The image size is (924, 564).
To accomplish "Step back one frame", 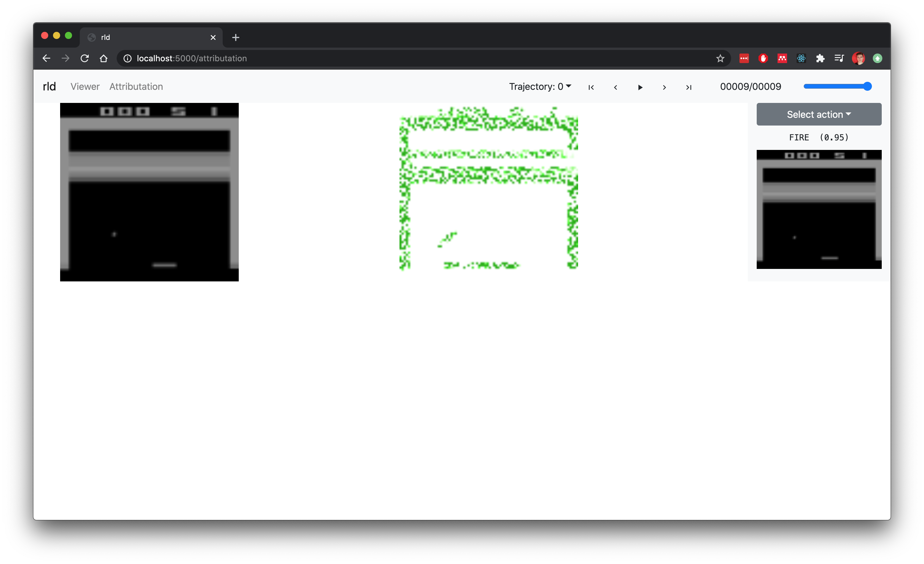I will (x=615, y=87).
